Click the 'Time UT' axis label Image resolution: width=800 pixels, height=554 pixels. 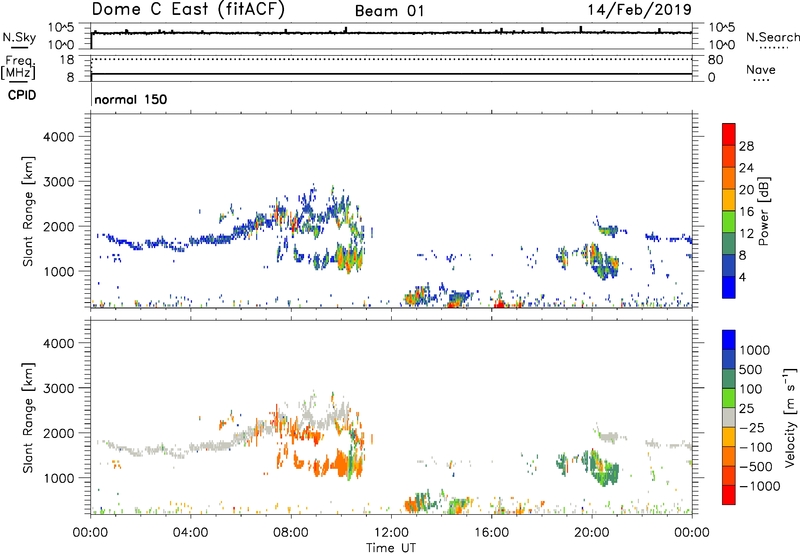(391, 547)
